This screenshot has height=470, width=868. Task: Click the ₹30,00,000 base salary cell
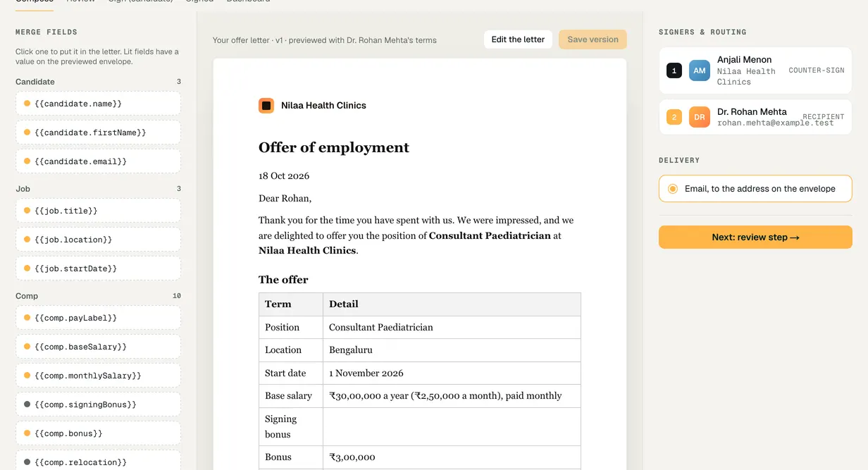452,396
